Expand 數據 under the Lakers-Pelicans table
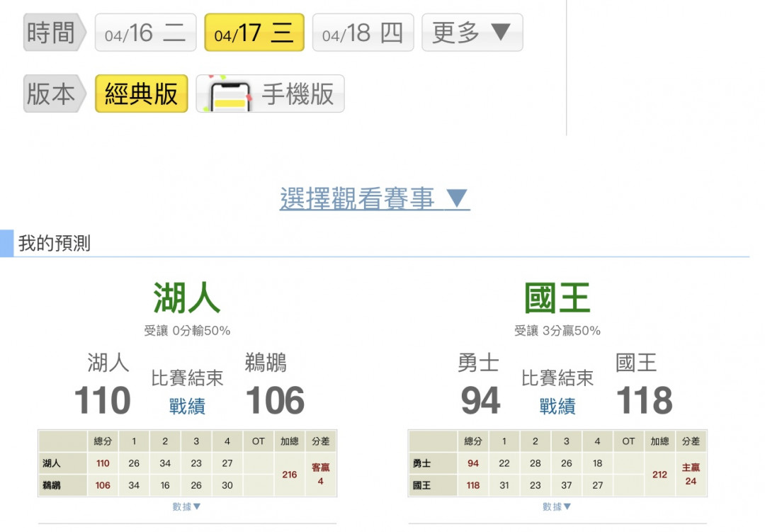 pos(187,506)
